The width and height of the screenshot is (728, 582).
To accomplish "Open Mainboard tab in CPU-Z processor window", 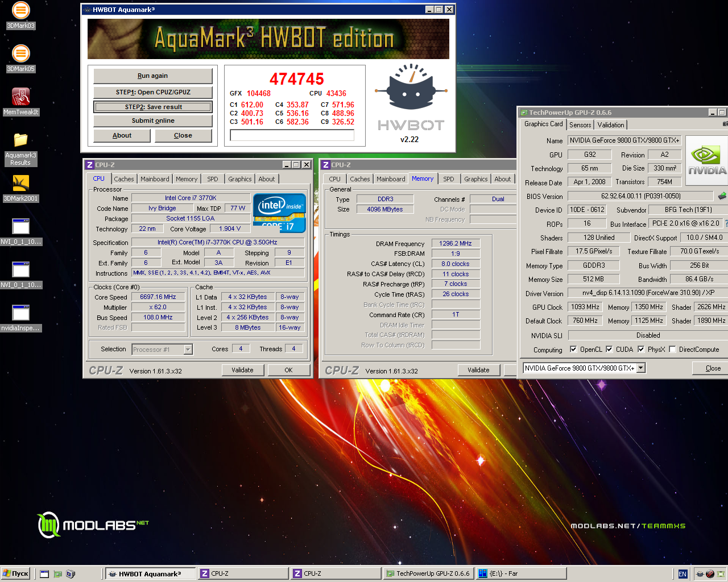I will coord(155,179).
